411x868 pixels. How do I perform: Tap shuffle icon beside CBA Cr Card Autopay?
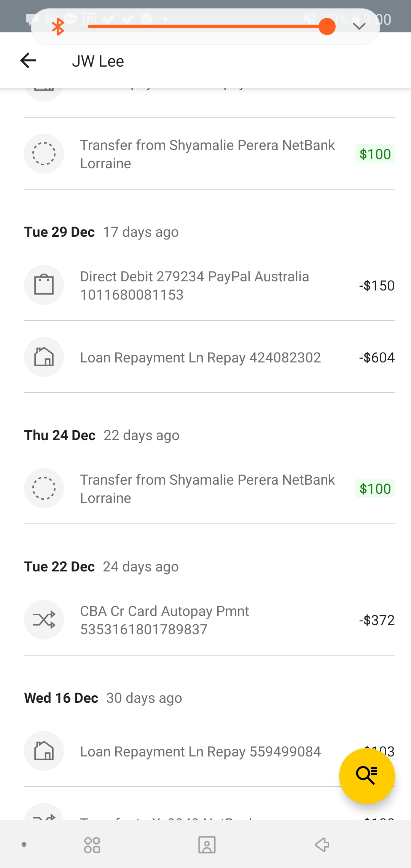coord(44,619)
